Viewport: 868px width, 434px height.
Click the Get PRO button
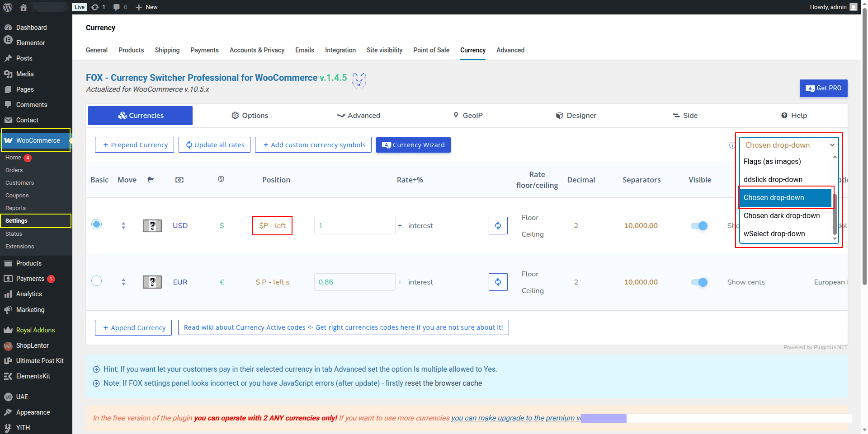823,89
